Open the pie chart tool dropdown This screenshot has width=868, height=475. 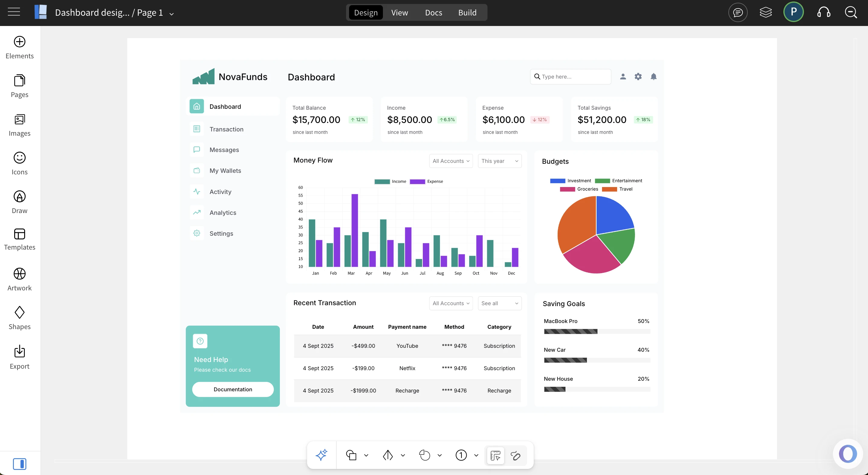coord(440,455)
